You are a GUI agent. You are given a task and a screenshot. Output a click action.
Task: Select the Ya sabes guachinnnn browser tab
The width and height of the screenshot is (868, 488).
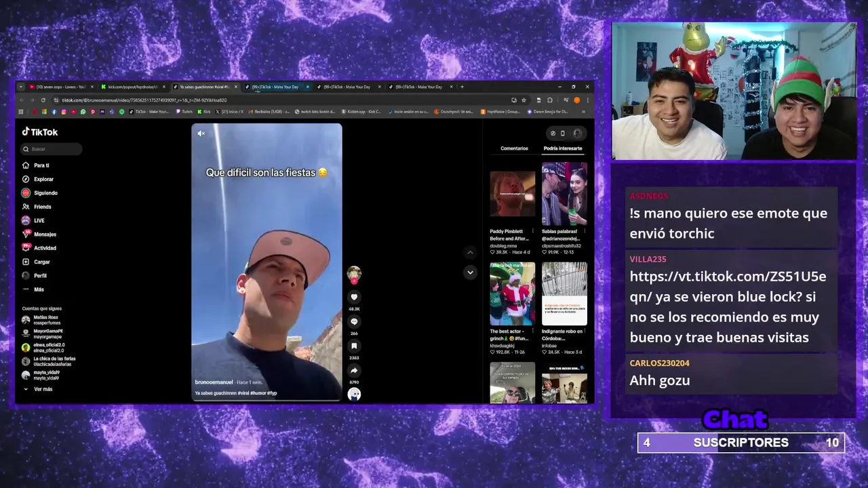coord(204,87)
